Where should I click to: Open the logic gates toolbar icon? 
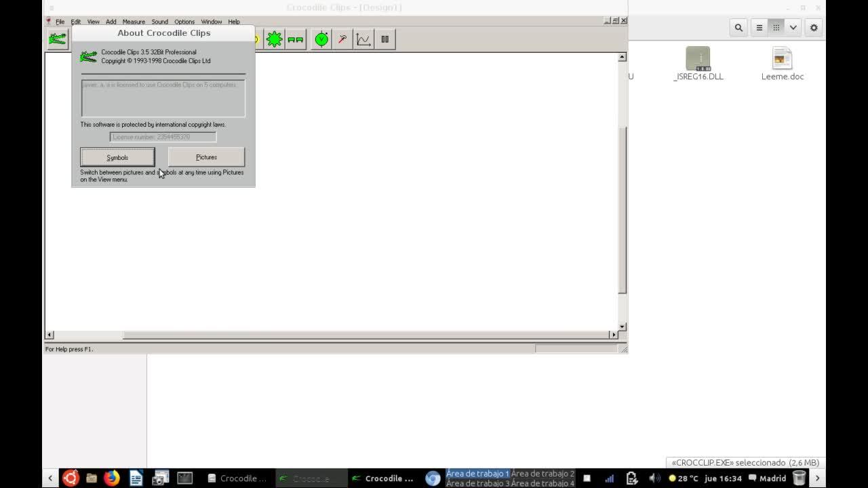click(296, 39)
